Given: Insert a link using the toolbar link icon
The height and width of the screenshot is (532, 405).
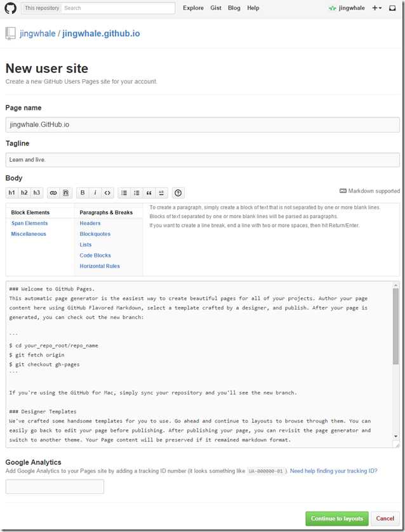Looking at the screenshot, I should pos(53,193).
